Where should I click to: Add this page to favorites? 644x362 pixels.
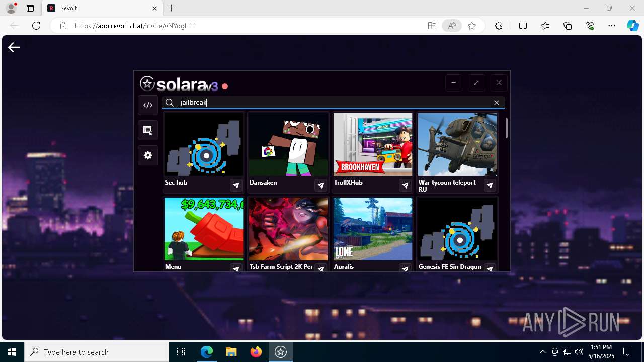(x=472, y=26)
